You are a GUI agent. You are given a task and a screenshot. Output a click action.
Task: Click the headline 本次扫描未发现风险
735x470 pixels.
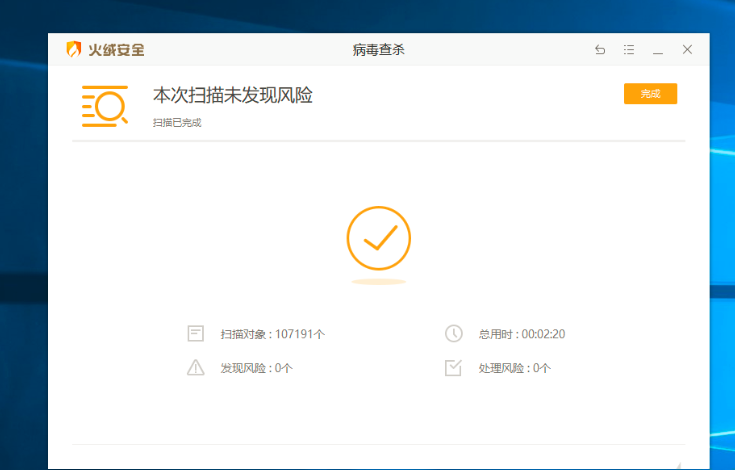pos(233,95)
